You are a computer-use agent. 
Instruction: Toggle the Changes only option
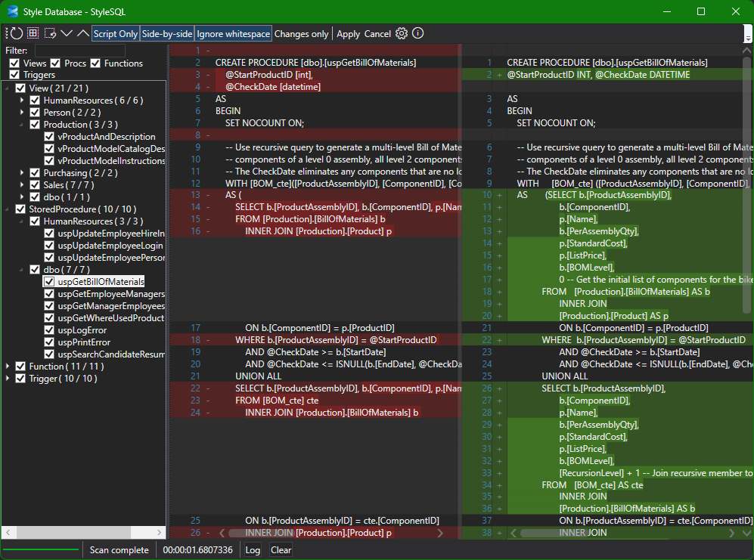click(301, 34)
